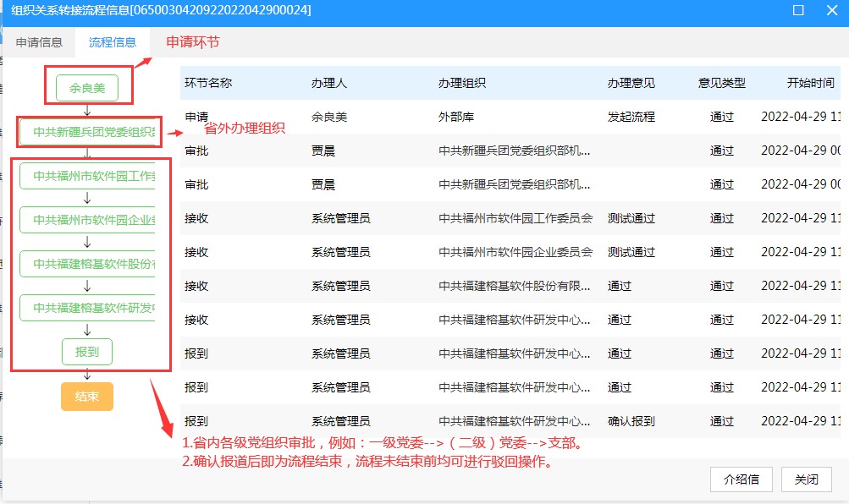The image size is (849, 504).
Task: Open the 中共福州市软件园工作委 flow node
Action: (89, 176)
